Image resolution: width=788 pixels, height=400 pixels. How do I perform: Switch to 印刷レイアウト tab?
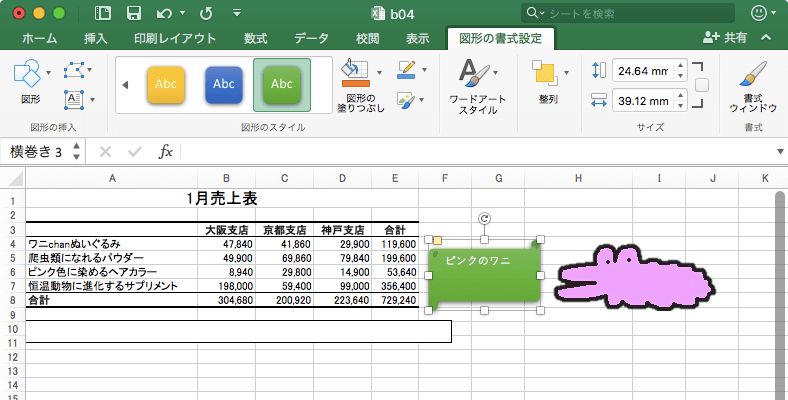pos(175,38)
